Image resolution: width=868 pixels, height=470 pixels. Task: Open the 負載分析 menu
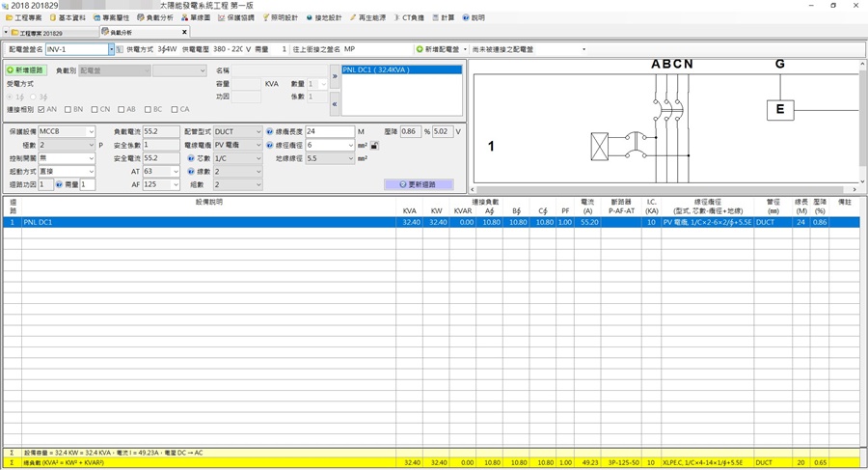[155, 17]
